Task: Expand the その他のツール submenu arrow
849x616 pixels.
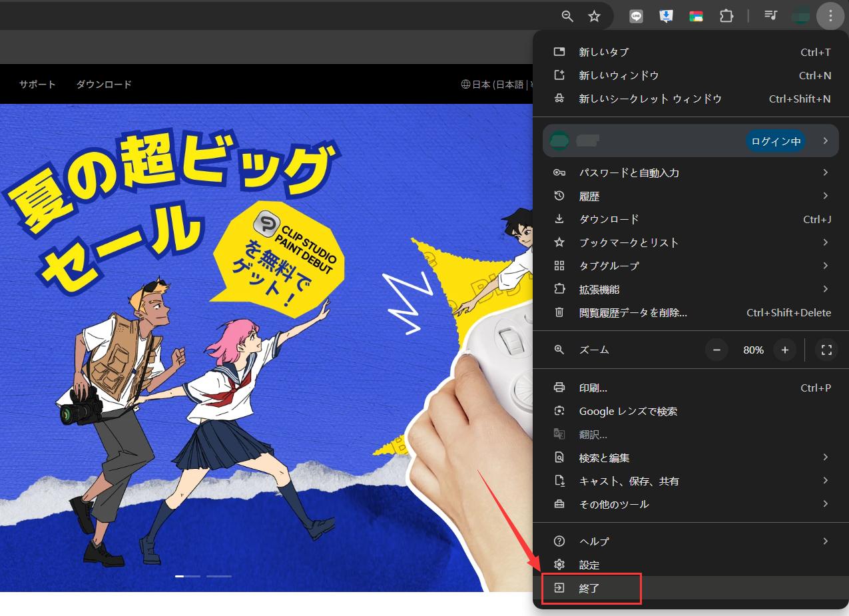Action: click(826, 504)
